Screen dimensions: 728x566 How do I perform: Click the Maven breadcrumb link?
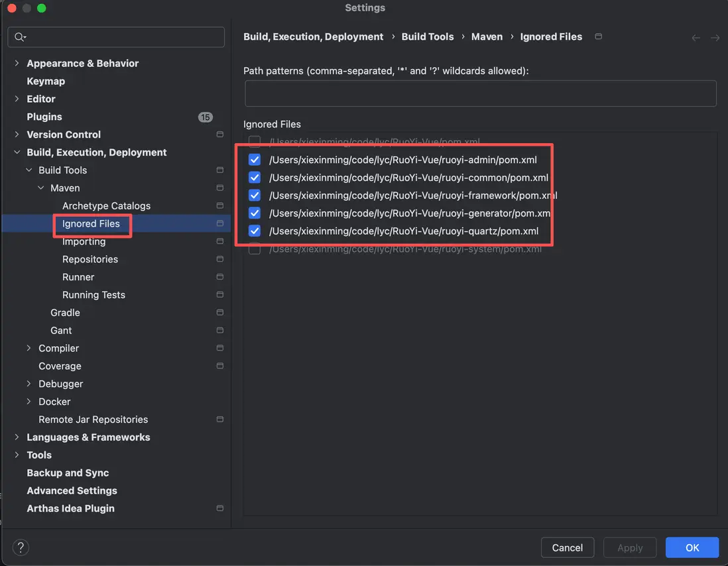click(487, 37)
